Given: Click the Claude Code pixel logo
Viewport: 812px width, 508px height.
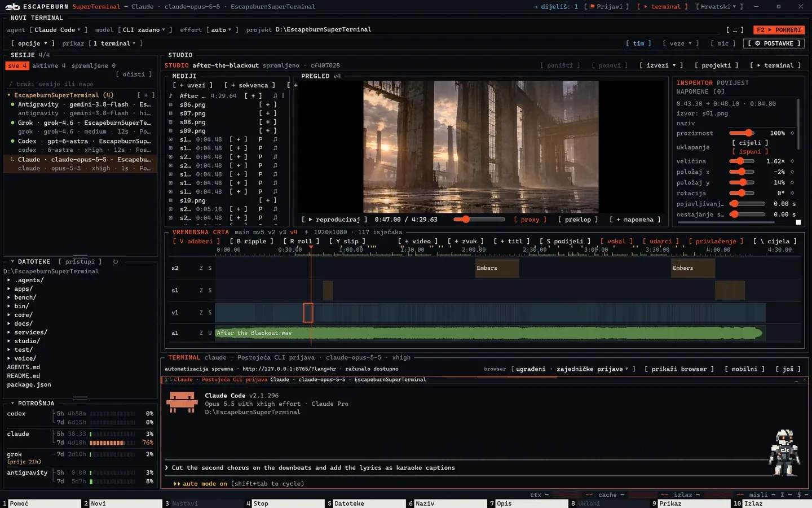Looking at the screenshot, I should (x=182, y=402).
